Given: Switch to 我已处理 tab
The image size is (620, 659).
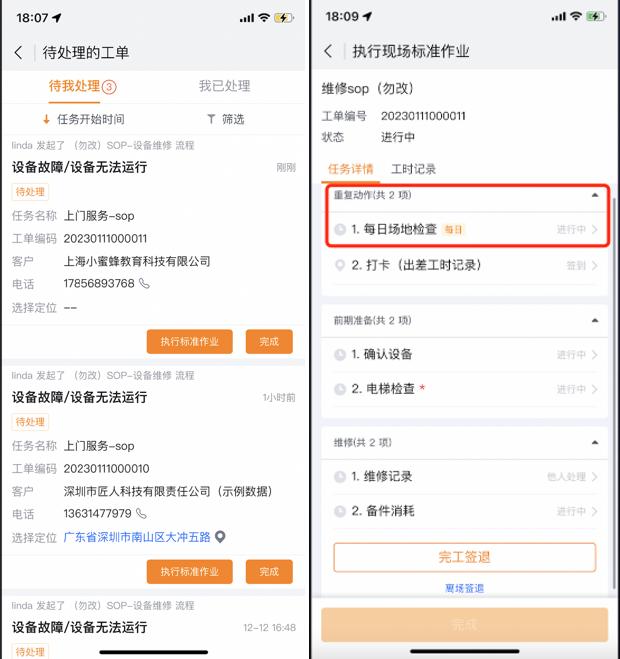Looking at the screenshot, I should (224, 86).
